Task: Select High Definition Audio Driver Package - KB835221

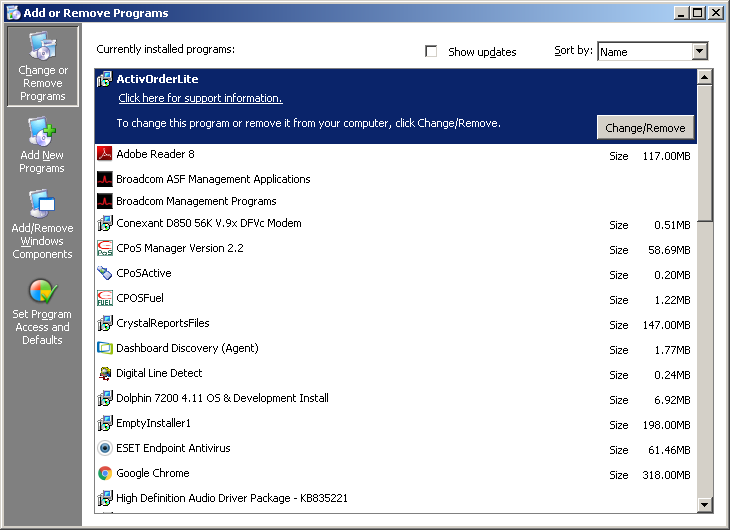Action: tap(395, 499)
